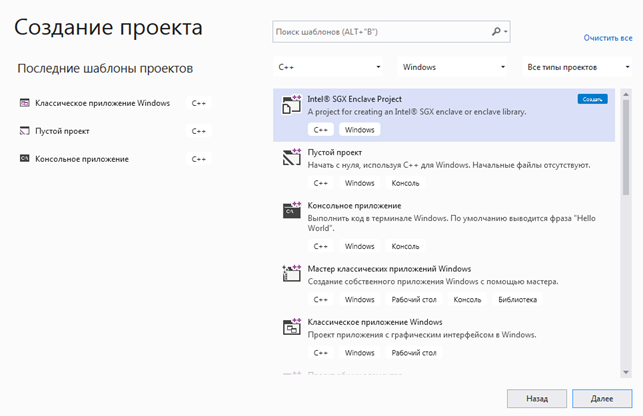Click the scrollbar up arrow of the template list
The image size is (643, 416).
pyautogui.click(x=626, y=94)
